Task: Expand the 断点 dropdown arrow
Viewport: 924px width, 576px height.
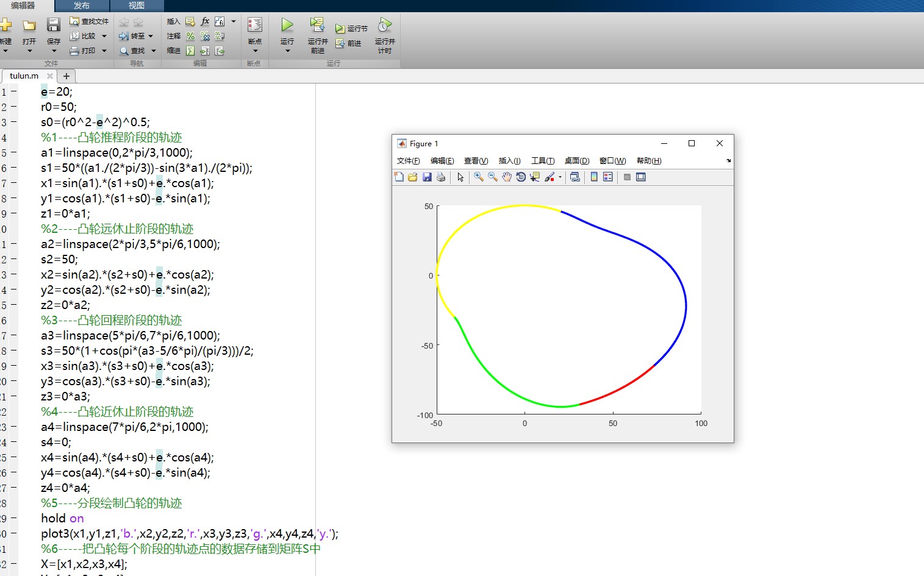Action: [x=255, y=51]
